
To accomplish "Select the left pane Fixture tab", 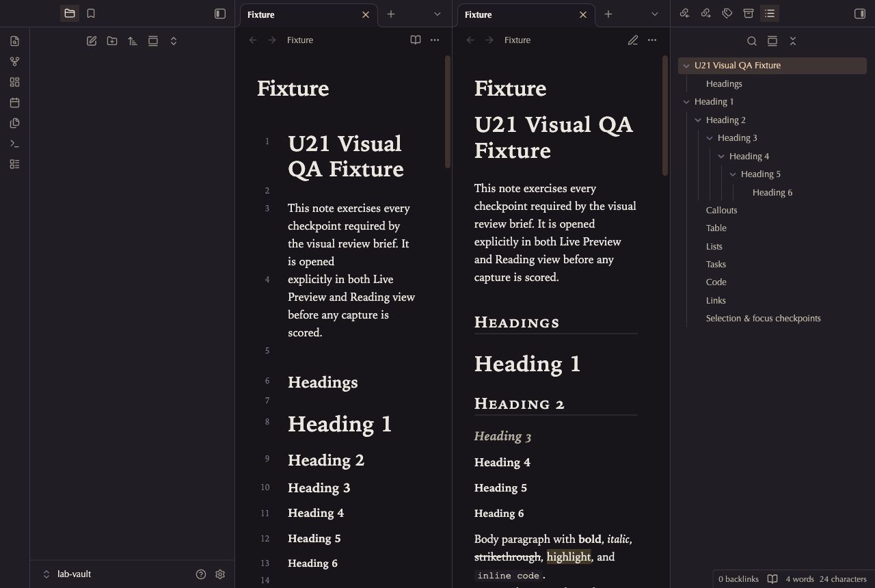I will (309, 14).
